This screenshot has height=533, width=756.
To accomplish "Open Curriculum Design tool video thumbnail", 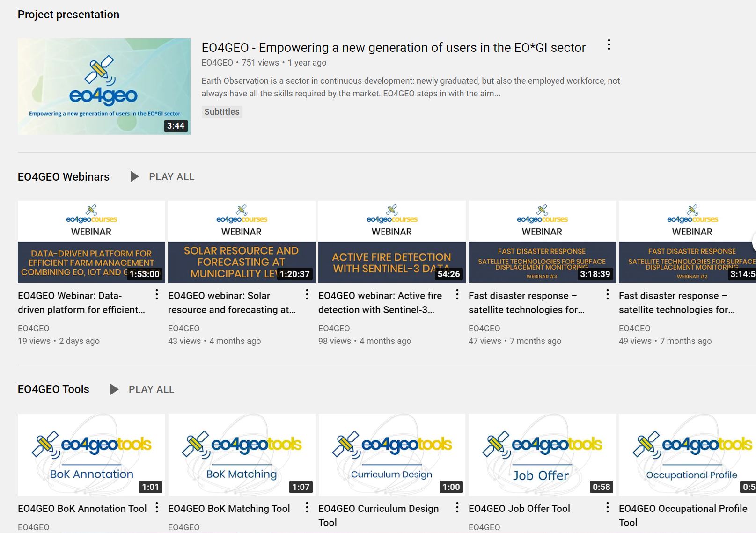I will tap(392, 455).
